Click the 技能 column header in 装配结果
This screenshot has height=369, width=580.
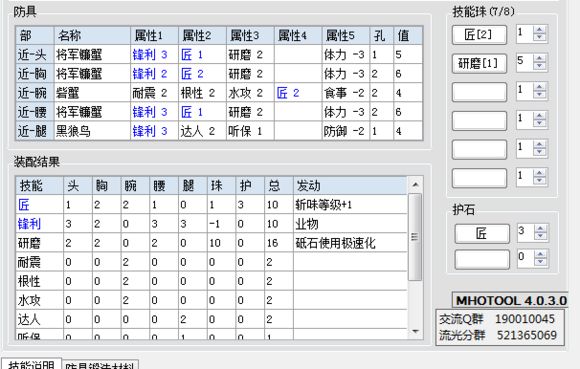(x=40, y=186)
